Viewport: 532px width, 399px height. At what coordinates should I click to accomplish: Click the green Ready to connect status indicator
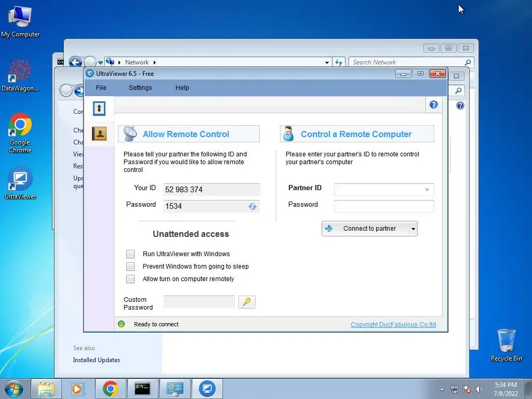click(121, 324)
